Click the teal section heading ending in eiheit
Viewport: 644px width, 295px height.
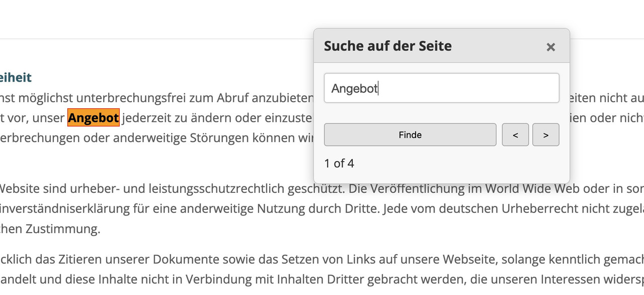(x=16, y=78)
